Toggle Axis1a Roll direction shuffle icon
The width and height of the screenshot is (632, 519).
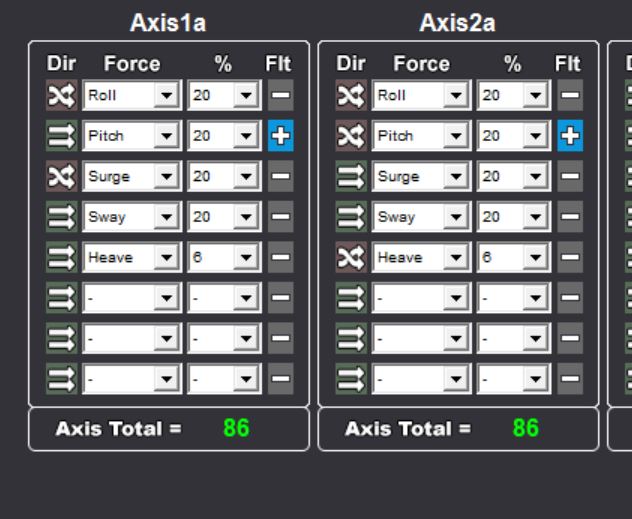(x=61, y=95)
